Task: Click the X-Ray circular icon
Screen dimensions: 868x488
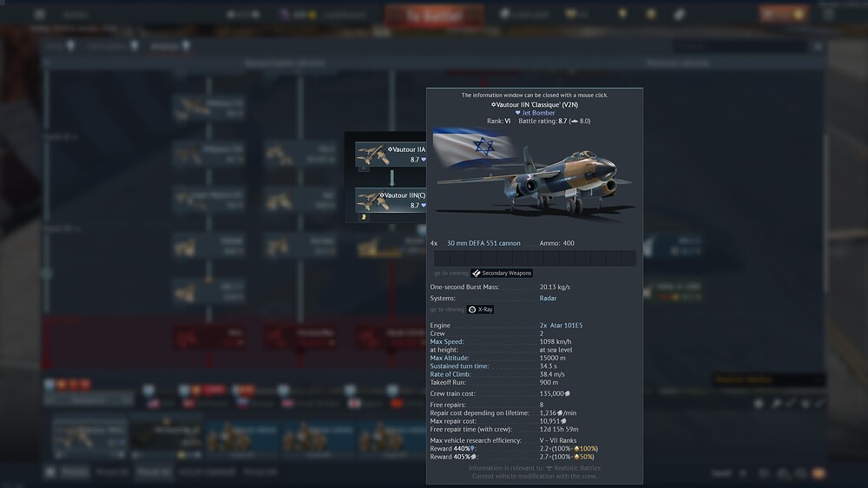Action: click(x=472, y=310)
